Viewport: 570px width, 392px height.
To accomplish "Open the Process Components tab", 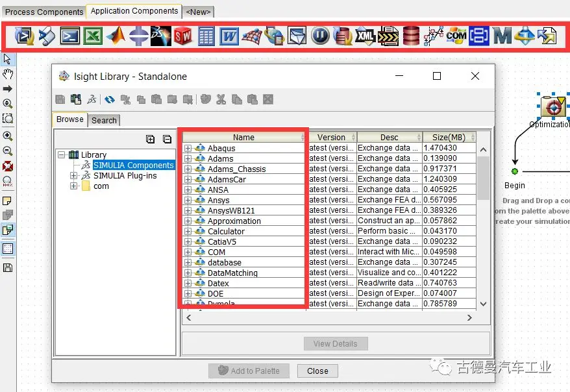I will tap(44, 12).
